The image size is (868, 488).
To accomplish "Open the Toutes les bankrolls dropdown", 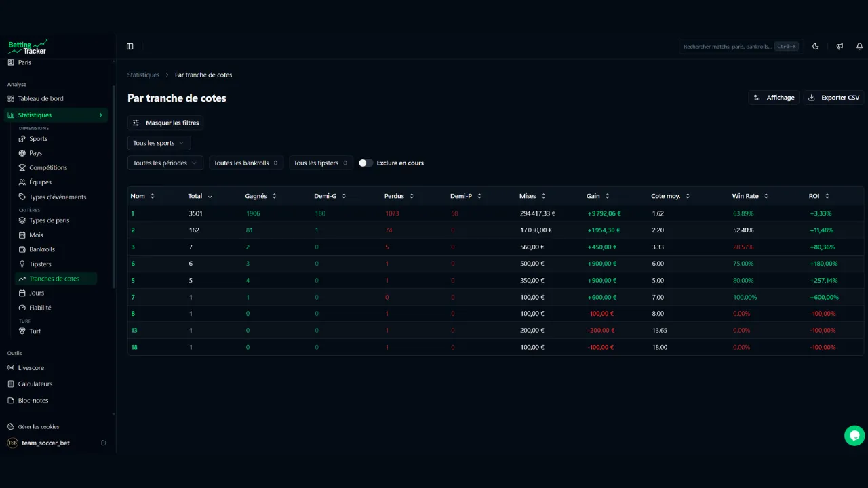I will [246, 163].
